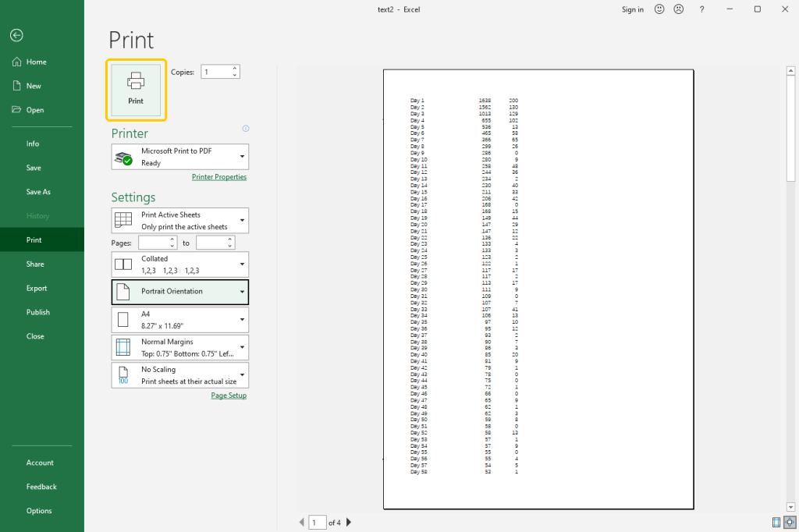799x532 pixels.
Task: Click the large Print button icon
Action: [136, 86]
